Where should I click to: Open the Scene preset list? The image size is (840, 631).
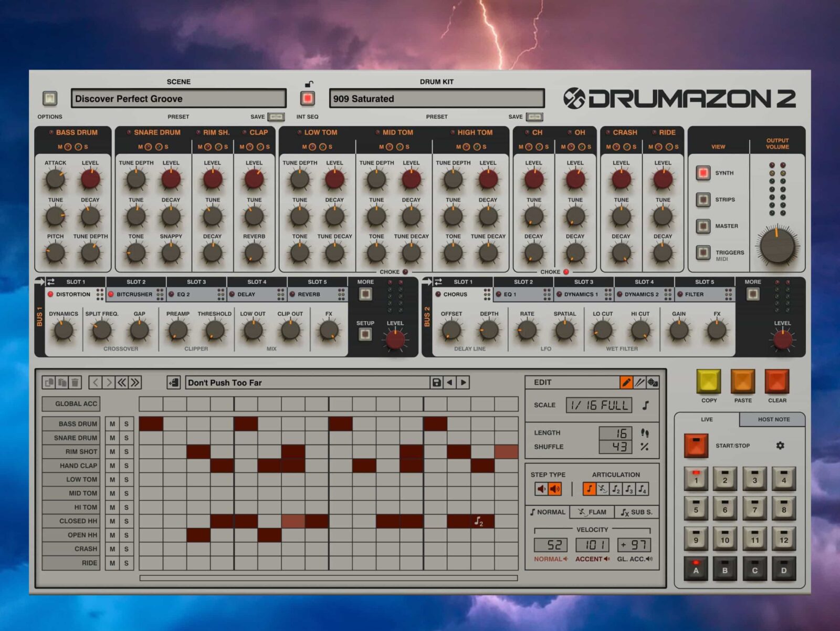tap(178, 99)
